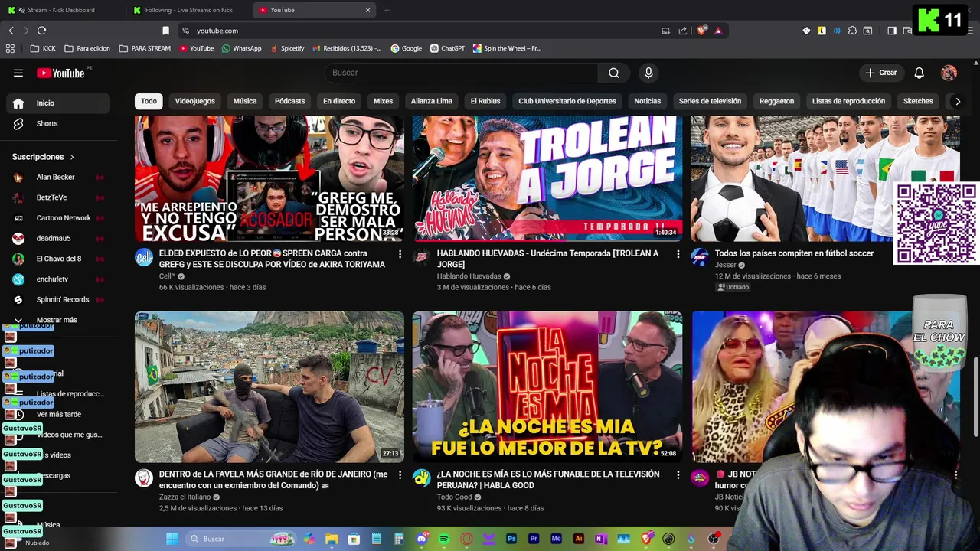Open Adobe Illustrator from the taskbar

579,539
